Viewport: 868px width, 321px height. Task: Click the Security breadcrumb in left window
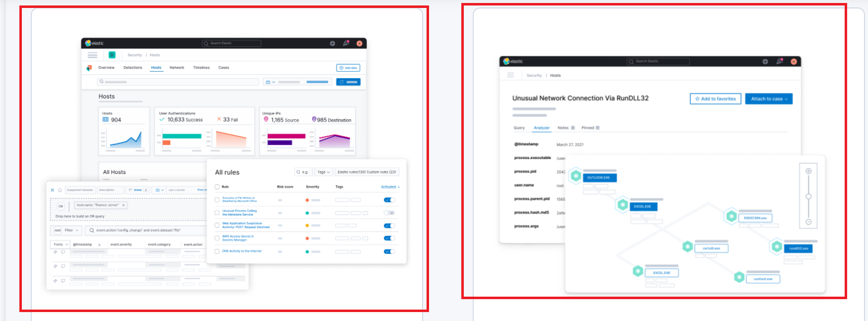click(135, 55)
